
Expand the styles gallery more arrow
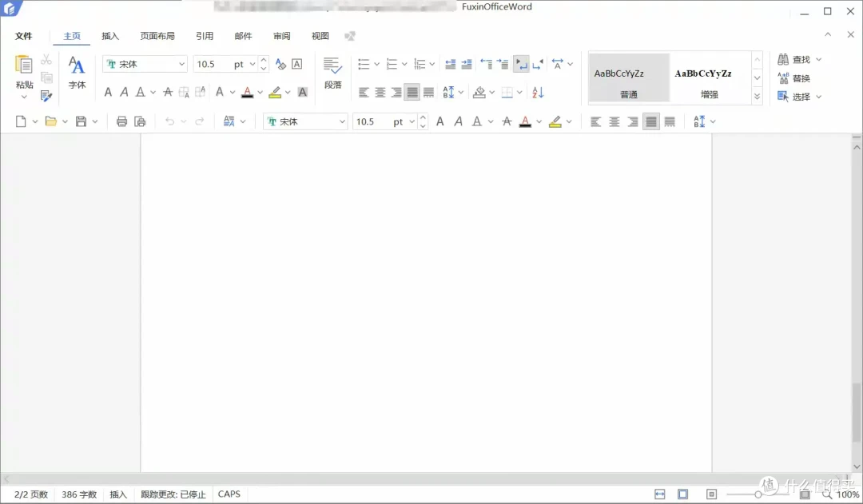point(757,97)
